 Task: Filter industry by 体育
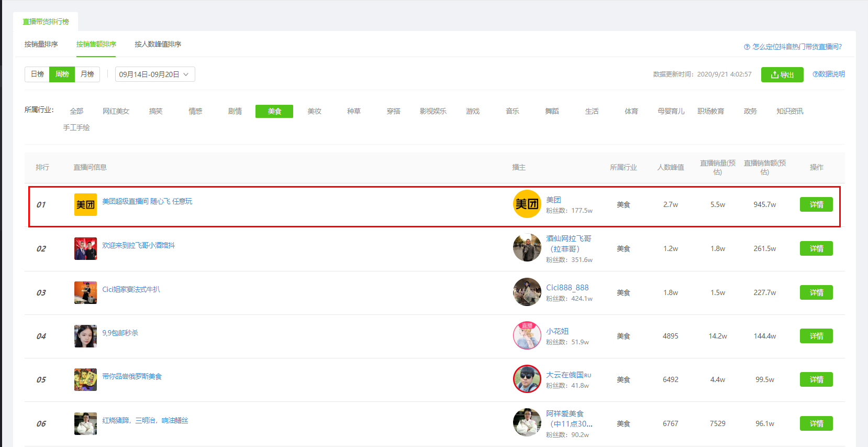(631, 111)
